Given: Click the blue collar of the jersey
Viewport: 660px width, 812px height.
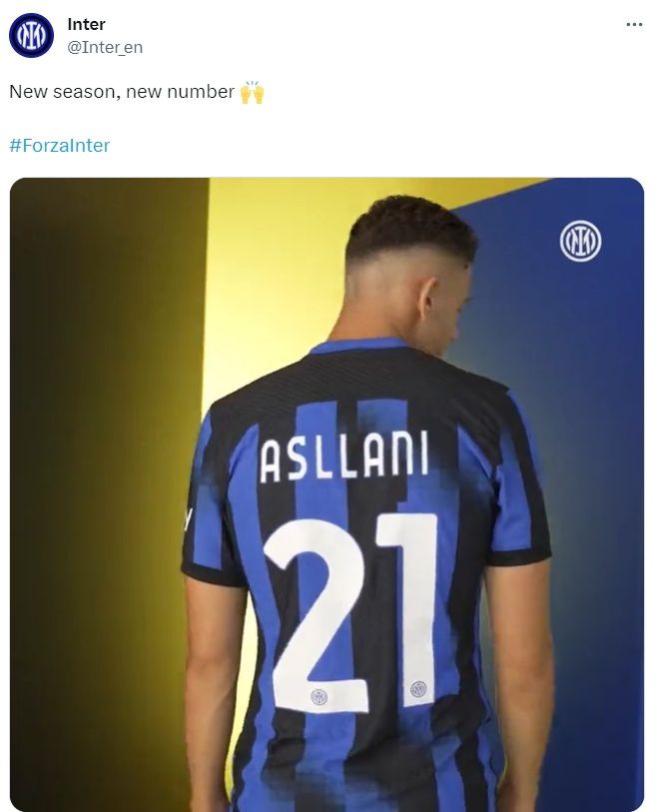Looking at the screenshot, I should coord(359,346).
